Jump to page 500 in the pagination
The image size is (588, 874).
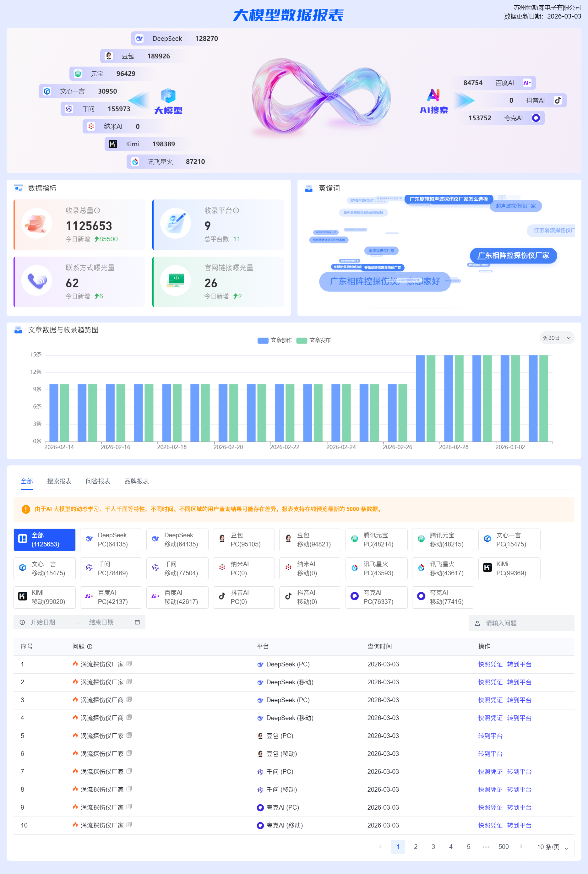click(504, 847)
